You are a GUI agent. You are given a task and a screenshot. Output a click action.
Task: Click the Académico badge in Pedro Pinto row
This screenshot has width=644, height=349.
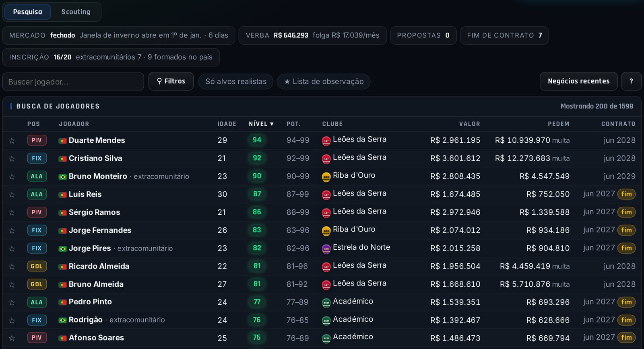click(326, 302)
